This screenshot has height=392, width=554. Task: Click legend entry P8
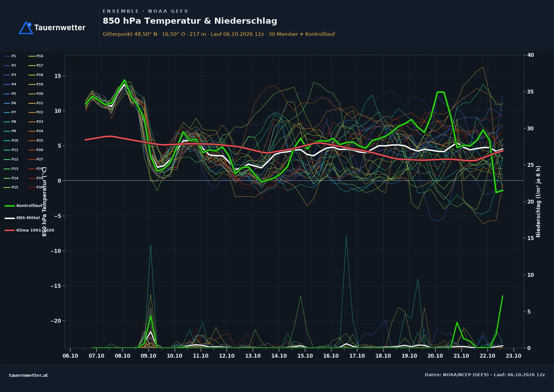[10, 122]
